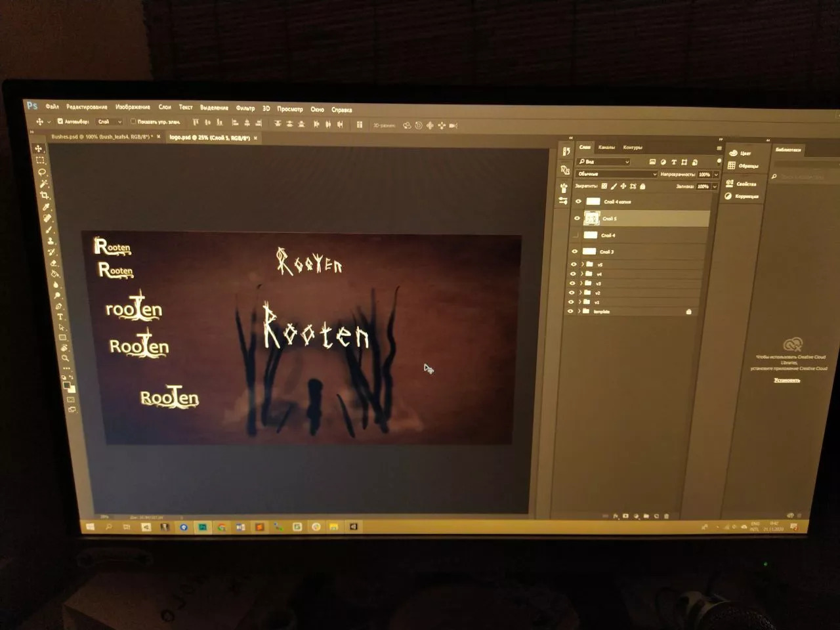Open the Файл menu
Viewport: 840px width, 630px height.
52,106
